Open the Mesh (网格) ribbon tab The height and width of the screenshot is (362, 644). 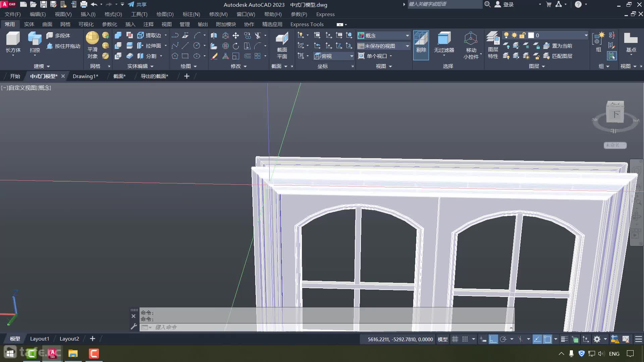point(65,24)
